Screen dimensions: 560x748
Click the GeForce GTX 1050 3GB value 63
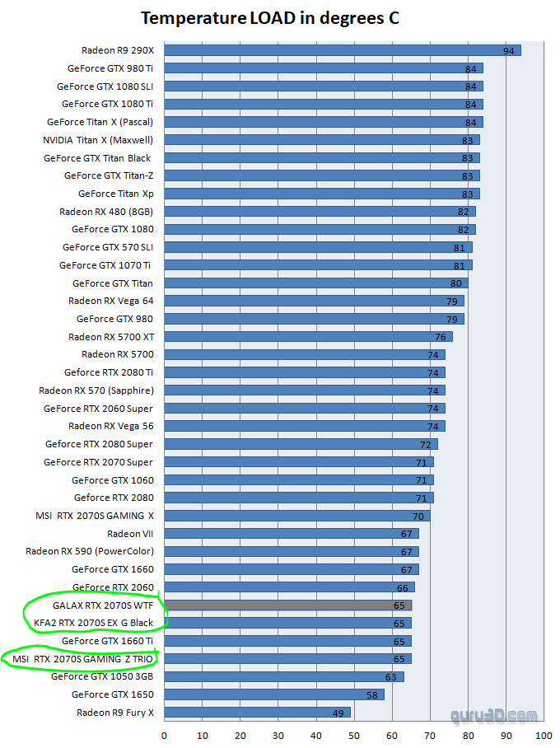tap(391, 677)
